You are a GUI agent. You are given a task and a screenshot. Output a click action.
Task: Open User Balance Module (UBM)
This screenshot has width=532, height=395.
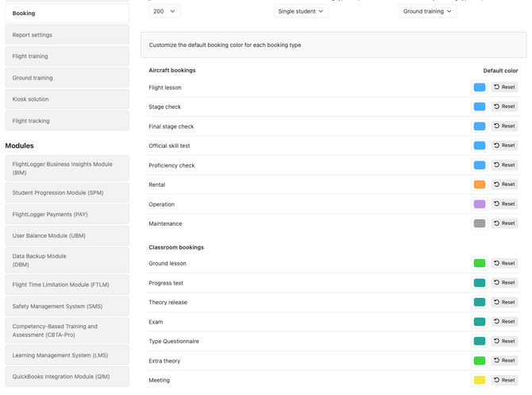coord(67,236)
